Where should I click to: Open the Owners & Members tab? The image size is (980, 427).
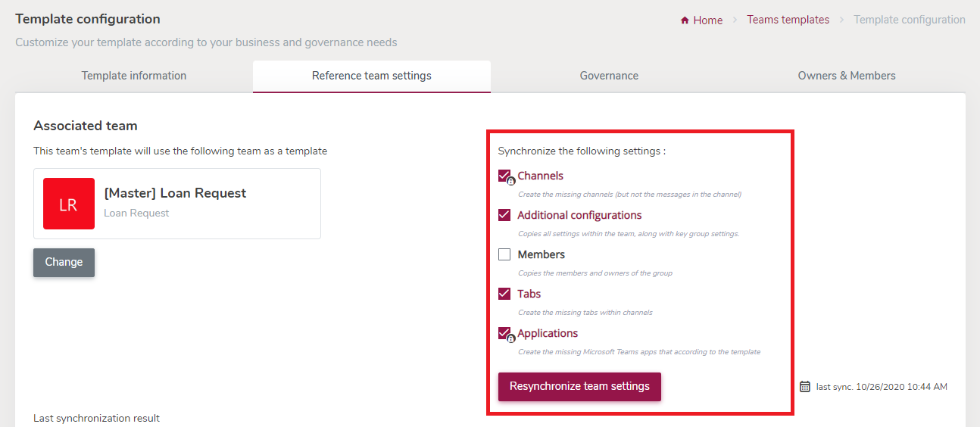tap(847, 76)
